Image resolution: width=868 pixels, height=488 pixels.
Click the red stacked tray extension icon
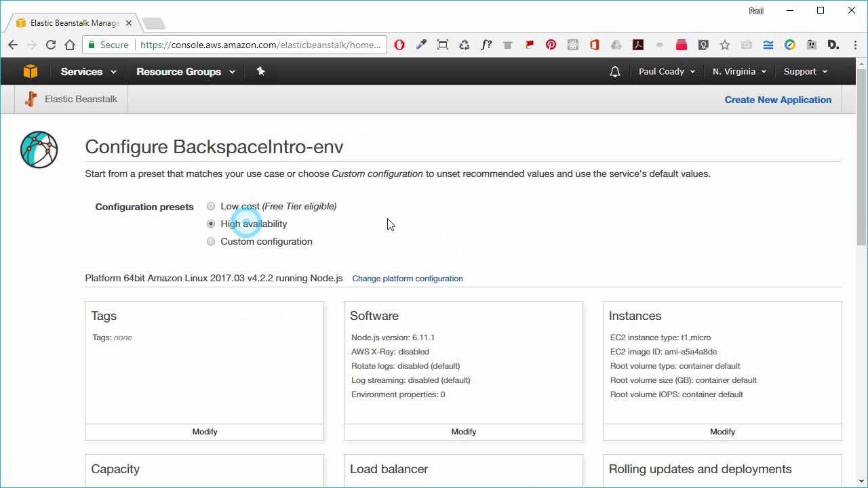(x=682, y=45)
